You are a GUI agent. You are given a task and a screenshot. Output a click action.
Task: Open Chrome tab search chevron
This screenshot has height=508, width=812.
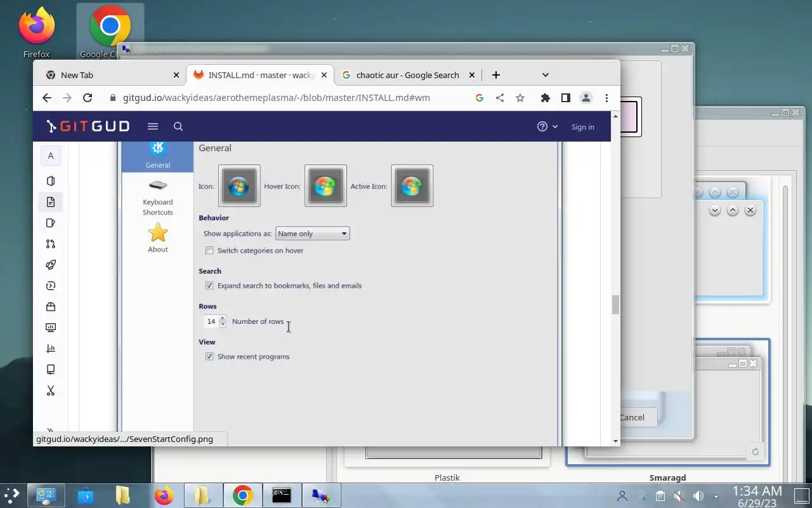[545, 75]
